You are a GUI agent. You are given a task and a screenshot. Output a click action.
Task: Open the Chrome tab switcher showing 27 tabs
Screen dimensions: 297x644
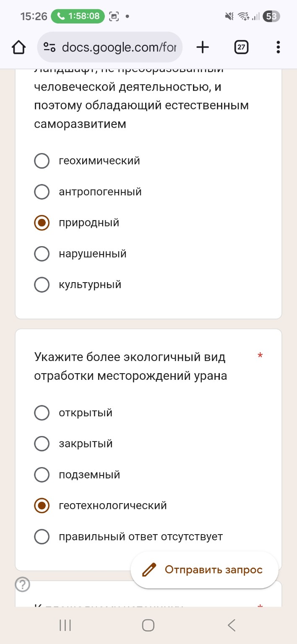(241, 47)
